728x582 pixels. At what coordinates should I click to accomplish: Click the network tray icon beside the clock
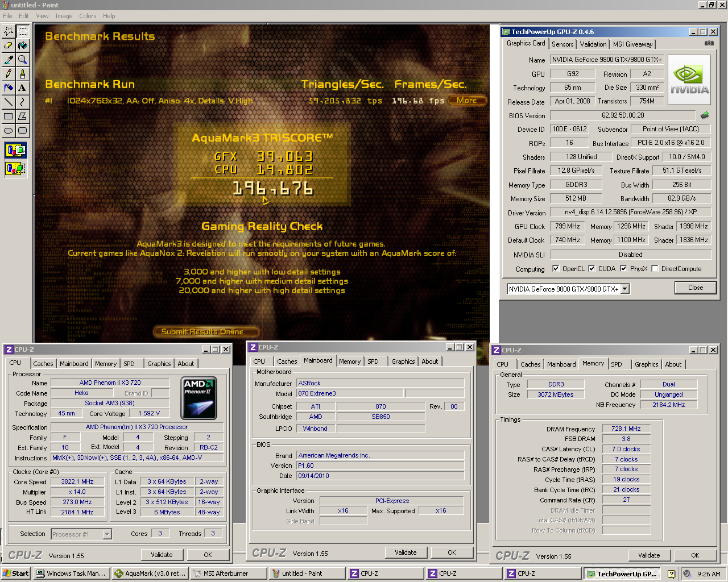pyautogui.click(x=687, y=574)
